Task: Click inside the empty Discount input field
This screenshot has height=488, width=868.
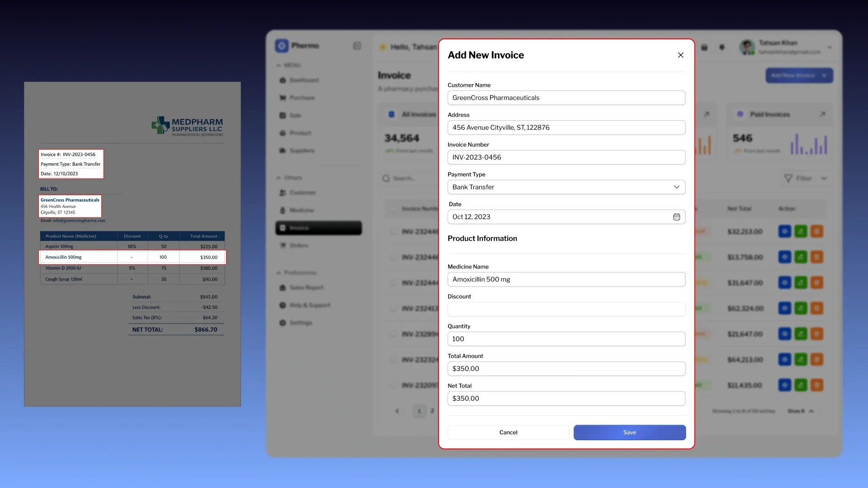Action: [x=566, y=309]
